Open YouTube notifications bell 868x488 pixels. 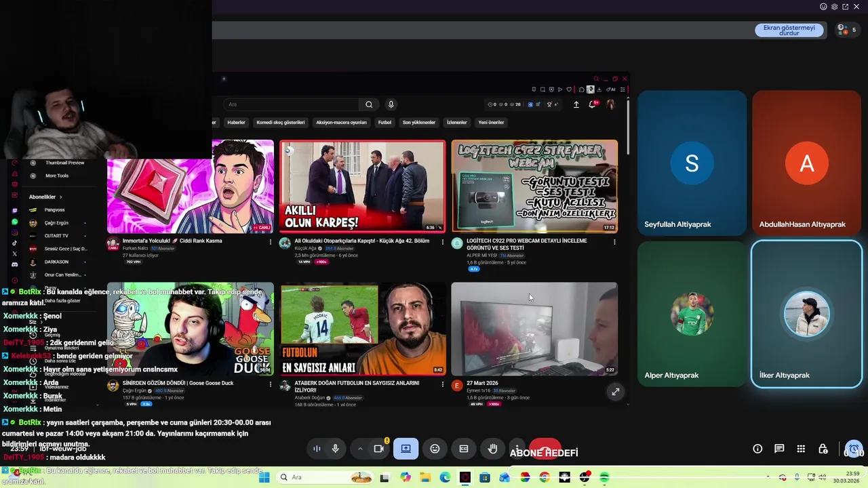pos(593,104)
